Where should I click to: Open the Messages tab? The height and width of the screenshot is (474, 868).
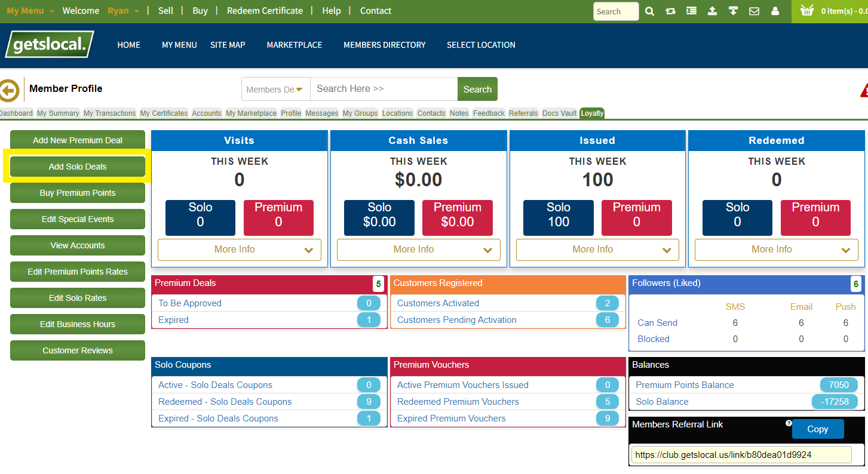click(322, 113)
